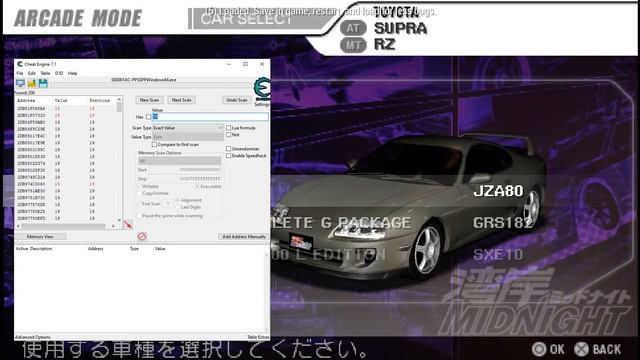Select the SXE10 car model

[x=498, y=255]
